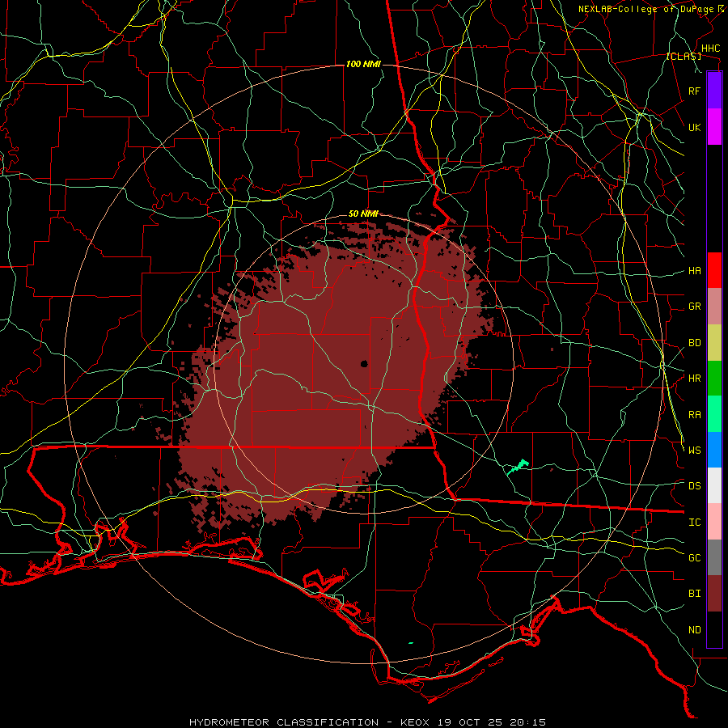Click the RF purple legend swatch
Viewport: 728px width, 728px height.
click(714, 91)
